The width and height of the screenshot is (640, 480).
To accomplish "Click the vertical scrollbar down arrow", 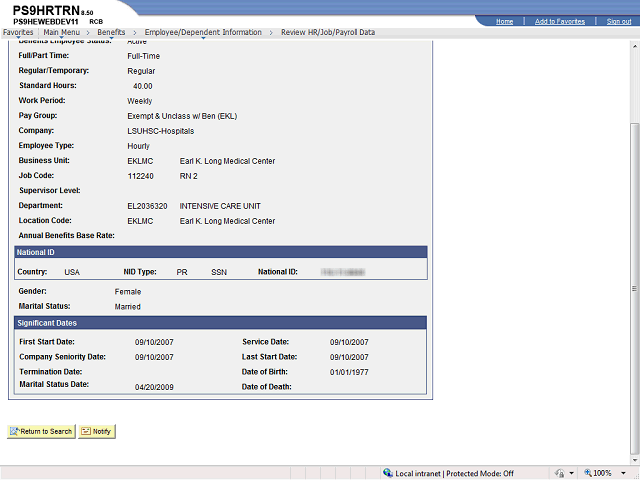I will [x=635, y=460].
